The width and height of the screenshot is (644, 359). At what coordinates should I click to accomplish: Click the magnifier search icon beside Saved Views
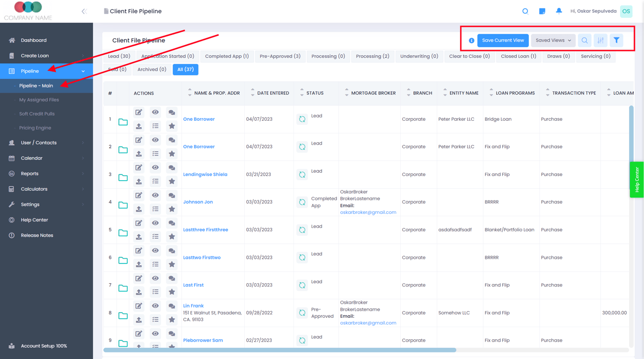(585, 40)
